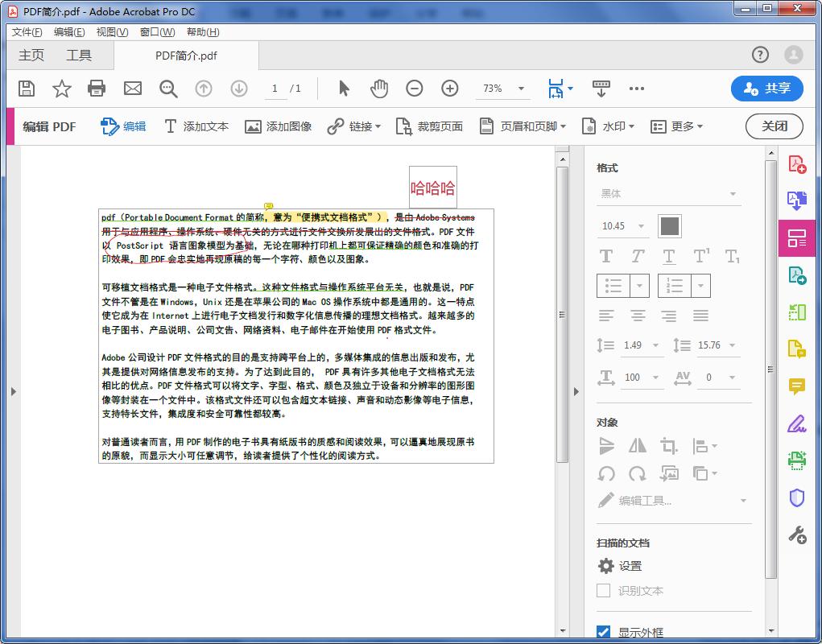Screen dimensions: 822x644
Task: Click the font color swatch
Action: (x=671, y=226)
